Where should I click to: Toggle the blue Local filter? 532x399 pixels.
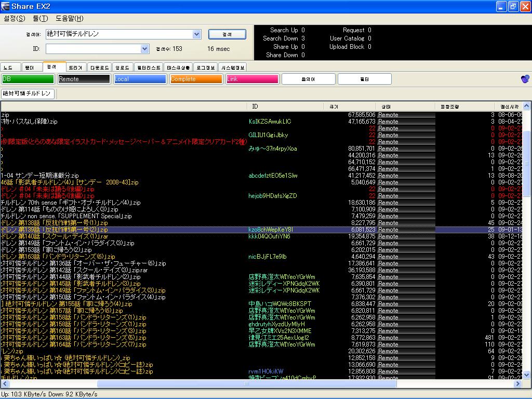point(140,79)
